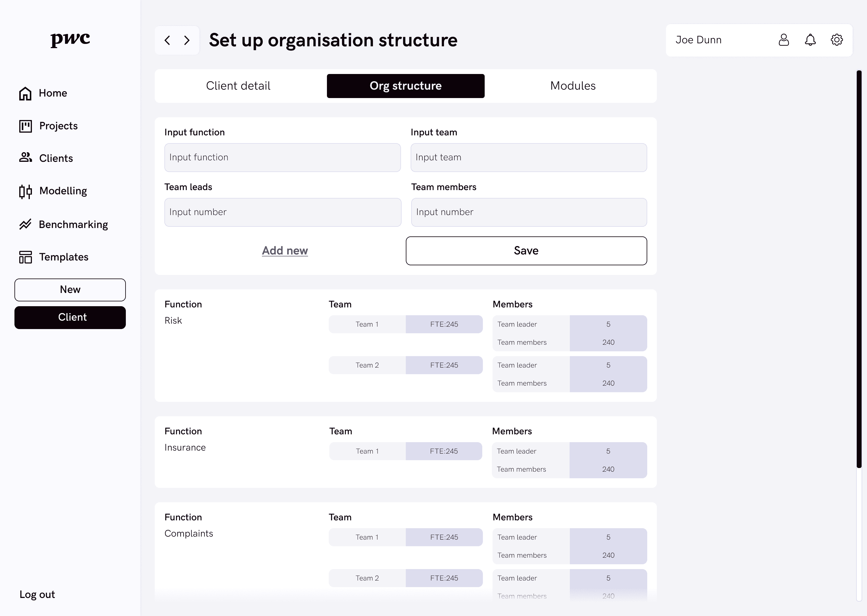Click the Log out link

point(37,594)
